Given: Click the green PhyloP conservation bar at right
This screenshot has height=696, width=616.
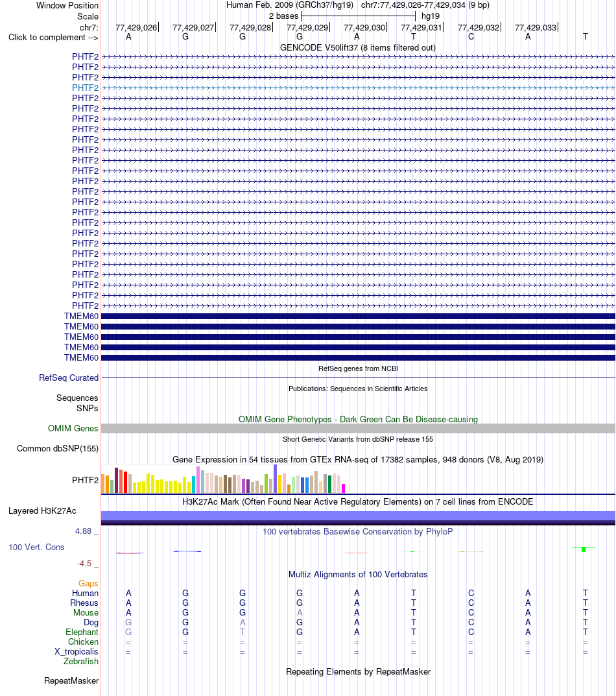Looking at the screenshot, I should (584, 549).
